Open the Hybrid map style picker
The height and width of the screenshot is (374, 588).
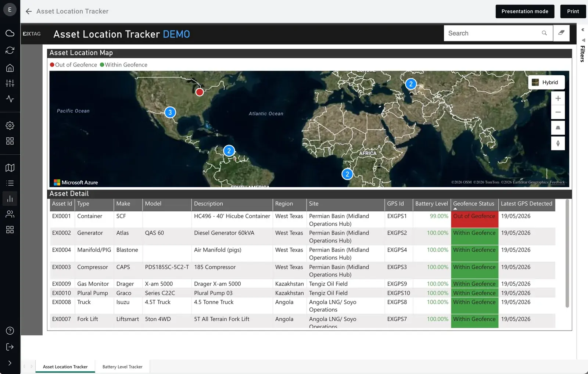pyautogui.click(x=546, y=82)
